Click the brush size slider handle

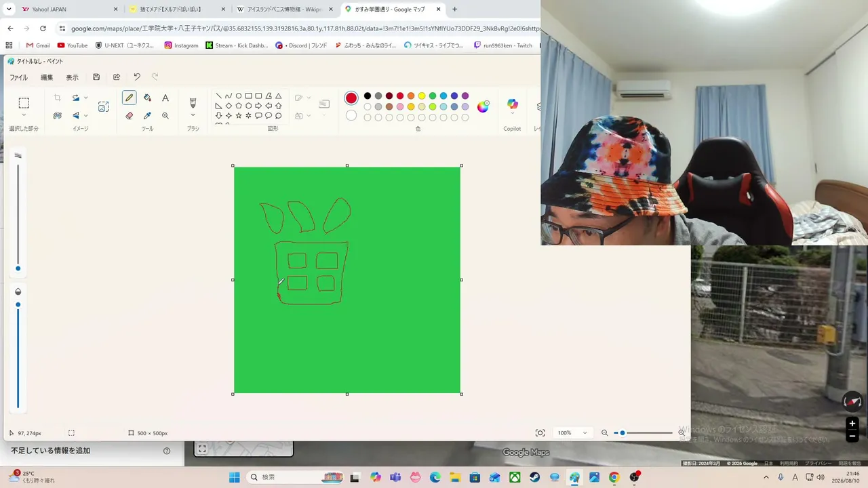coord(18,268)
